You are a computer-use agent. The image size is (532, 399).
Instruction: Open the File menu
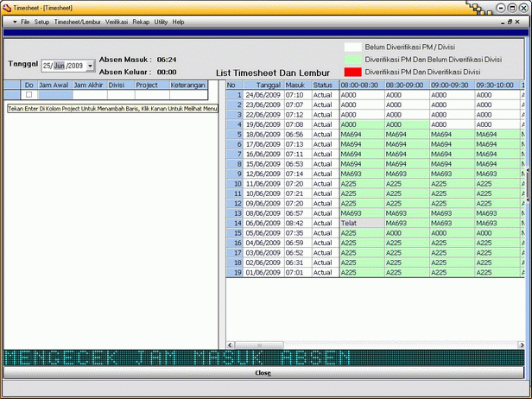(x=25, y=21)
